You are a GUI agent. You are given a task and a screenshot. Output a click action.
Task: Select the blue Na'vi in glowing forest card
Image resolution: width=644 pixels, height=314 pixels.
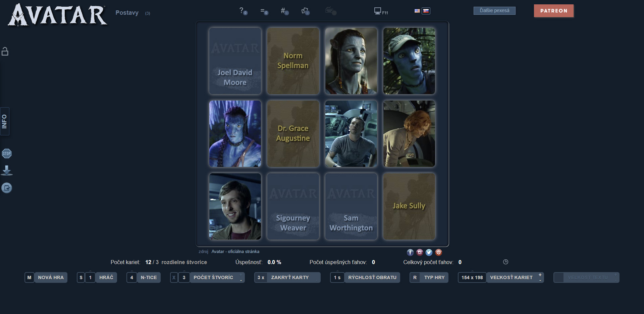point(235,134)
